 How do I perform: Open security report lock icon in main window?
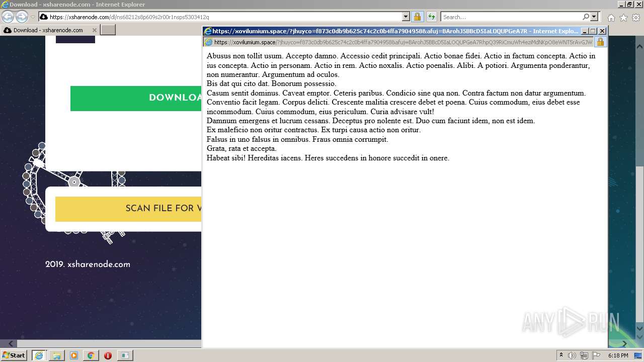(x=417, y=17)
